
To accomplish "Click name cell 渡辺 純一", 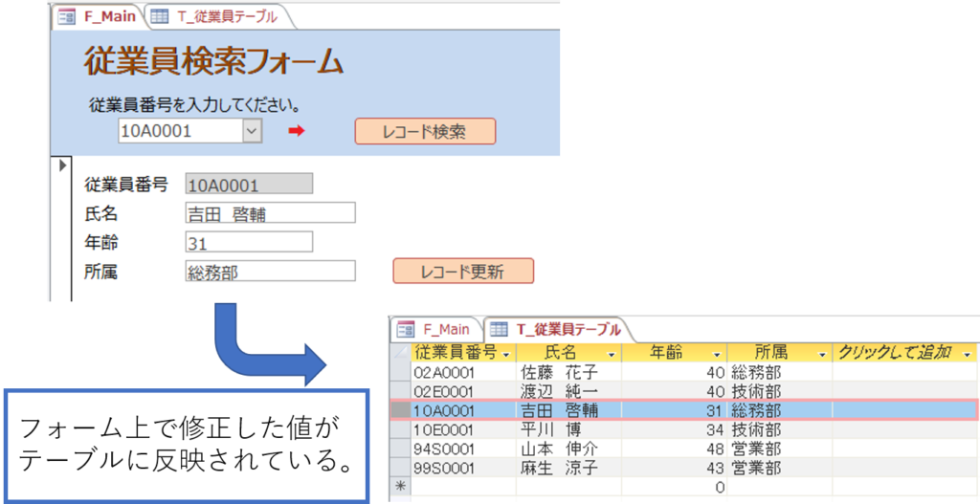I will (x=568, y=391).
